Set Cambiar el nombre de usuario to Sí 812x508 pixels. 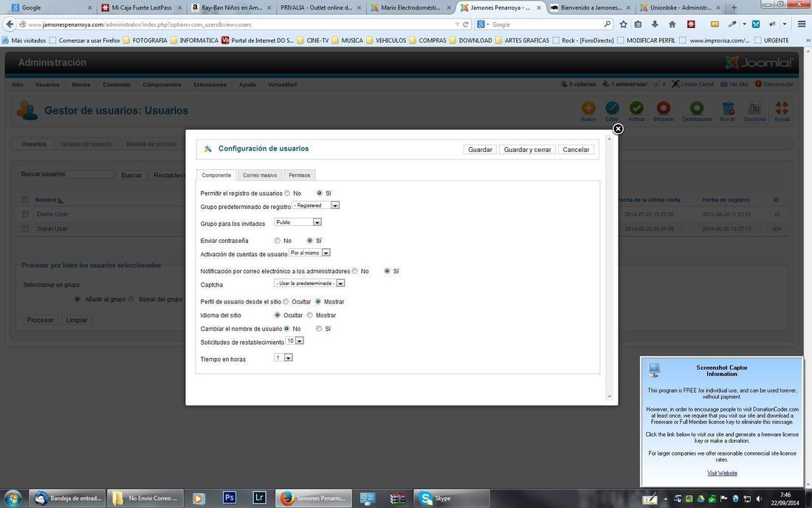click(x=319, y=329)
